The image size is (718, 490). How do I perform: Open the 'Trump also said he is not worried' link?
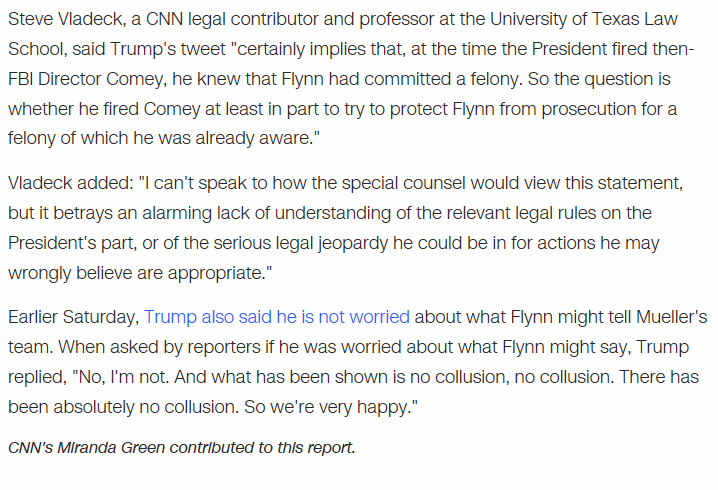click(277, 317)
